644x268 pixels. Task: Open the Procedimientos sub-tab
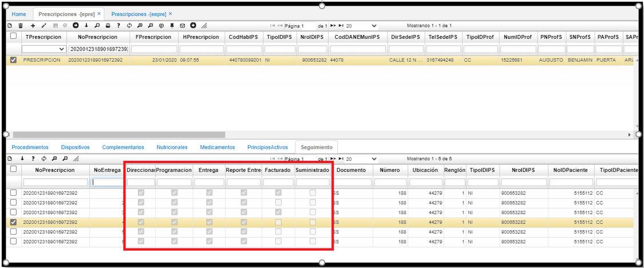click(x=30, y=147)
